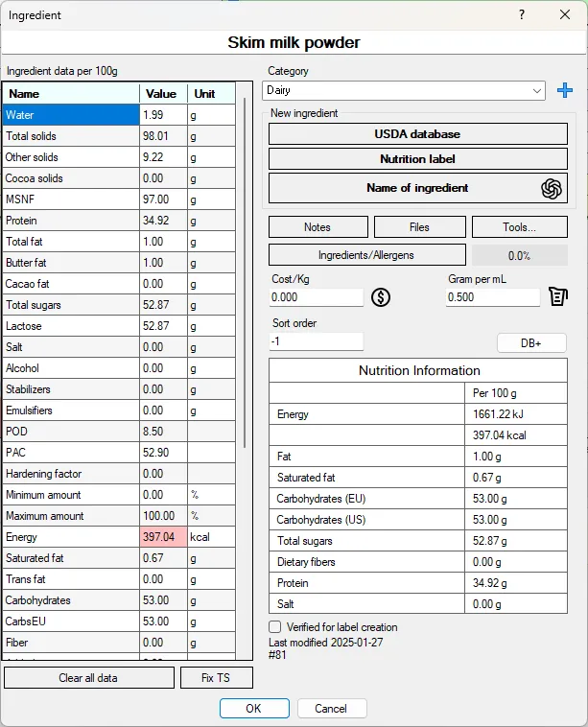588x727 pixels.
Task: Confirm with the OK button
Action: pos(254,709)
